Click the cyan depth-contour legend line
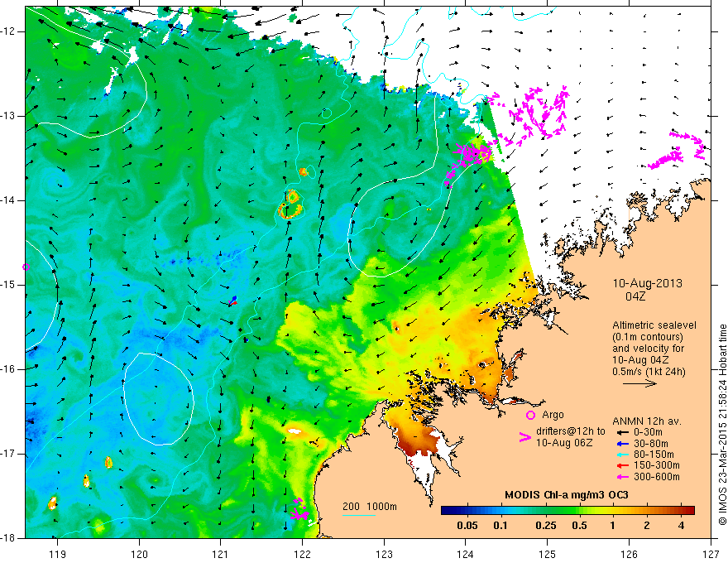The width and height of the screenshot is (728, 563). [x=359, y=515]
